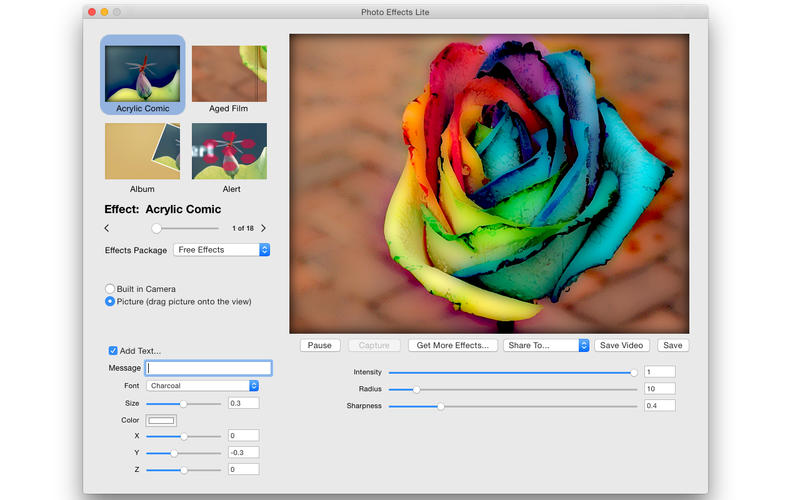This screenshot has height=500, width=800.
Task: Click into the Message text field
Action: tap(208, 368)
